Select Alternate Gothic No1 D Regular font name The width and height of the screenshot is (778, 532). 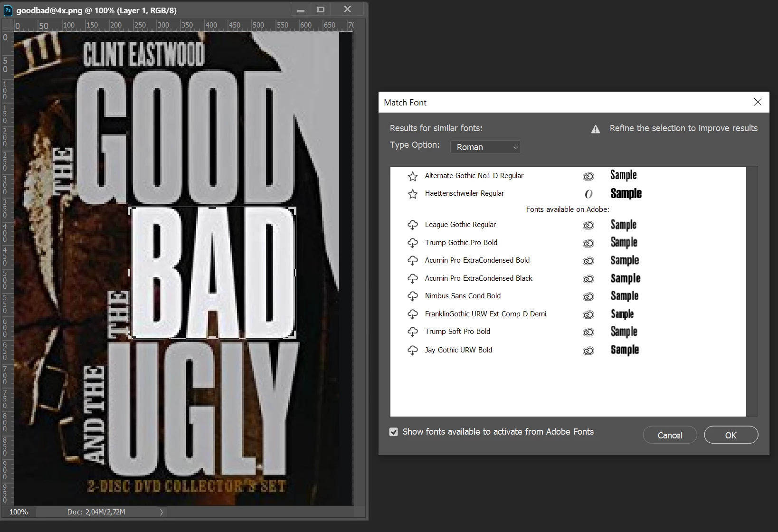coord(474,176)
